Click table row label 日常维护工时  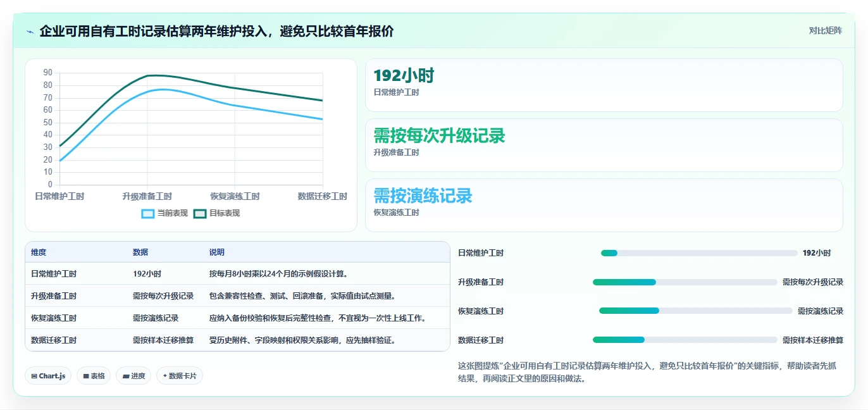pos(54,274)
